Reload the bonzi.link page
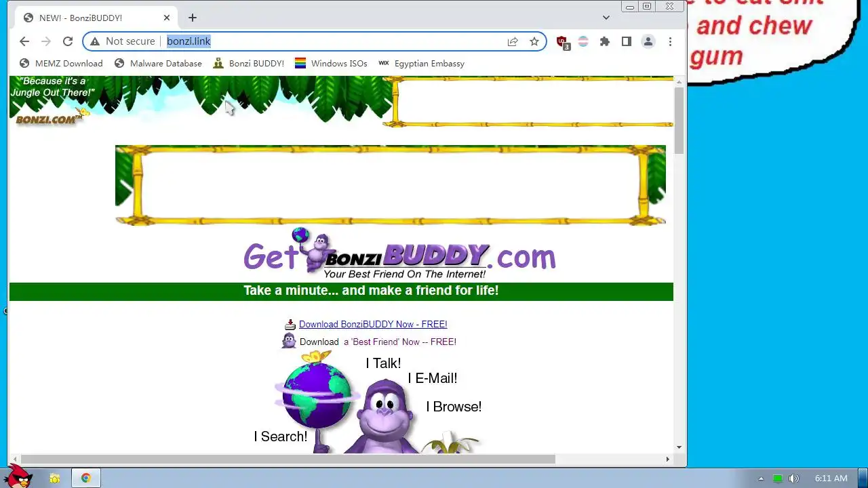The width and height of the screenshot is (868, 488). click(68, 41)
